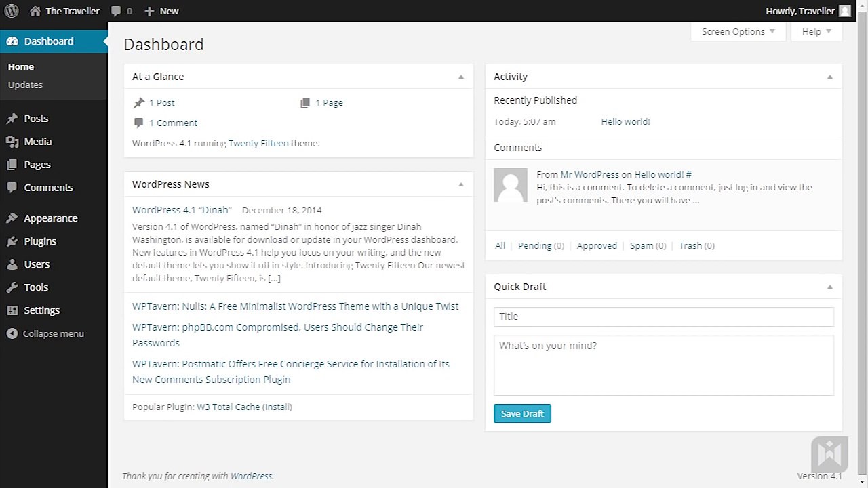Image resolution: width=868 pixels, height=488 pixels.
Task: Click the Dashboard gauge icon in sidebar
Action: click(x=12, y=41)
